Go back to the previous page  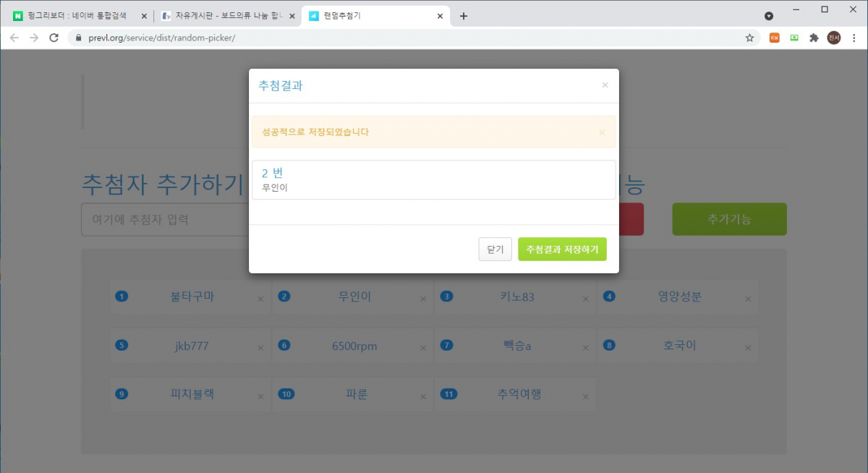pyautogui.click(x=14, y=38)
